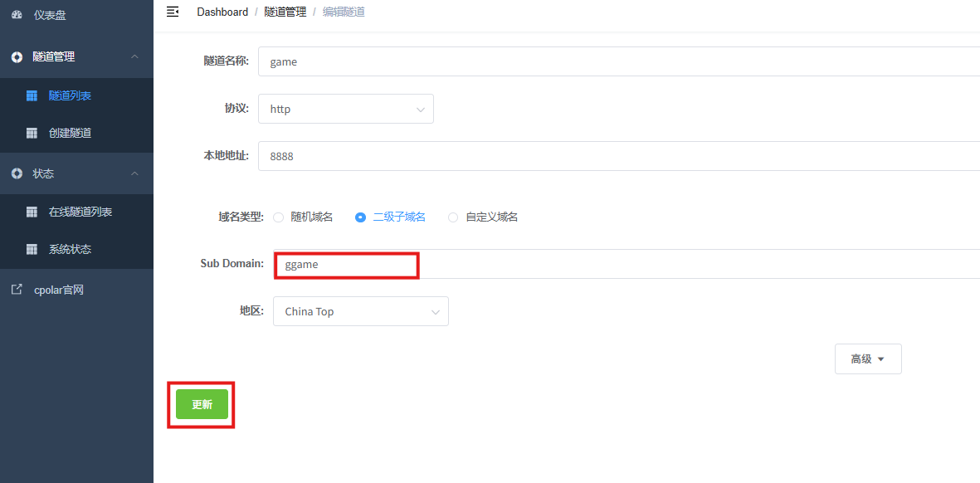The image size is (980, 483).
Task: Open the create tunnel menu item
Action: 70,133
